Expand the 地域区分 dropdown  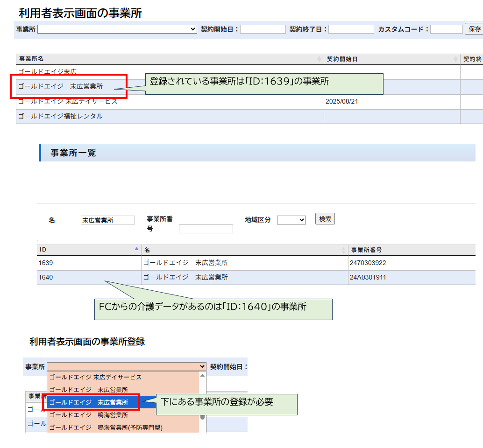(x=291, y=220)
